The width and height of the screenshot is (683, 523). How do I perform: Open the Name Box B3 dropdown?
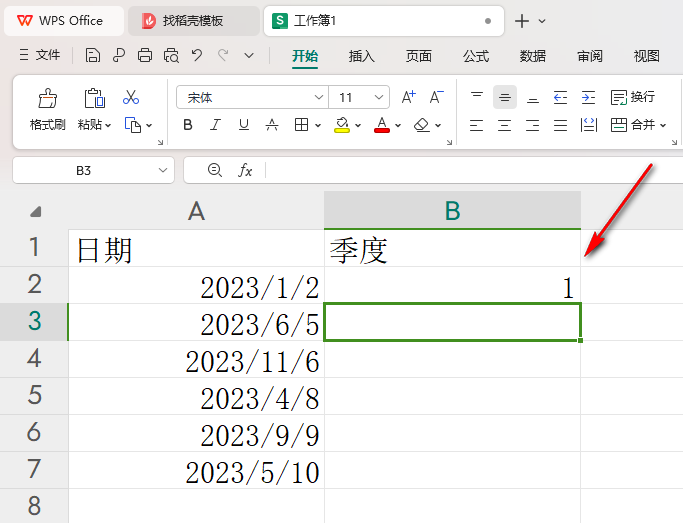[x=163, y=170]
